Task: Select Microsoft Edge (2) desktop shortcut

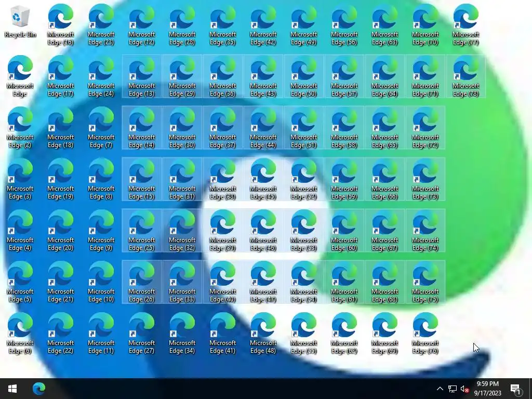Action: point(20,128)
